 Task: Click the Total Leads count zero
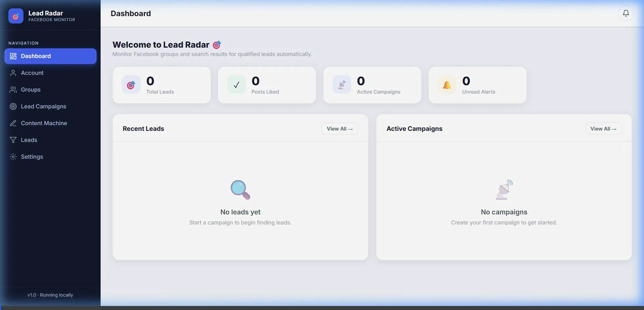click(x=150, y=81)
